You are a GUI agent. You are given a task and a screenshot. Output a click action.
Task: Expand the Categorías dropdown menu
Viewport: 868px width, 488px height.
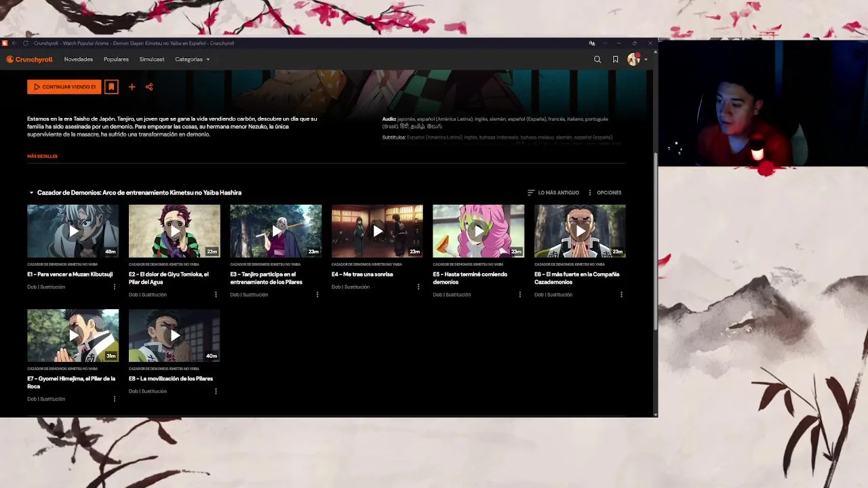point(192,60)
